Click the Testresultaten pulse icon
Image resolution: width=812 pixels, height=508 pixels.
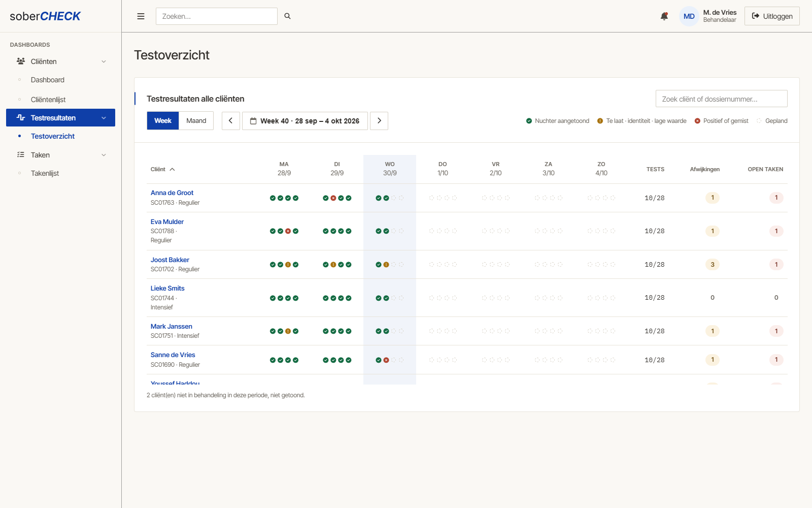pos(21,117)
